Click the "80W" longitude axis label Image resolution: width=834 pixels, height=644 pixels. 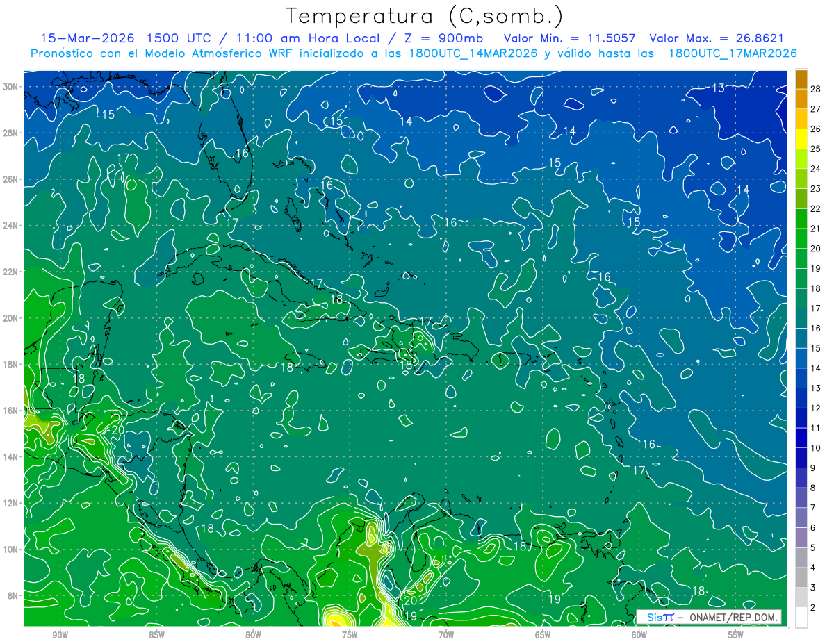253,635
